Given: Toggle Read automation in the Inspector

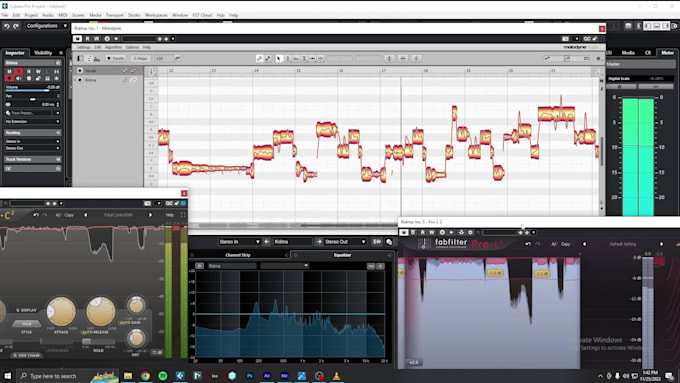Looking at the screenshot, I should pos(29,71).
